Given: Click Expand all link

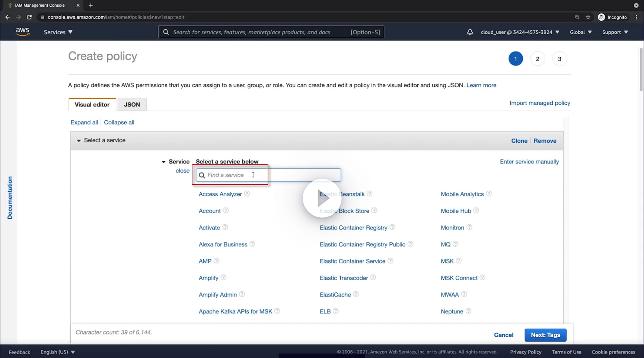Looking at the screenshot, I should (x=85, y=122).
